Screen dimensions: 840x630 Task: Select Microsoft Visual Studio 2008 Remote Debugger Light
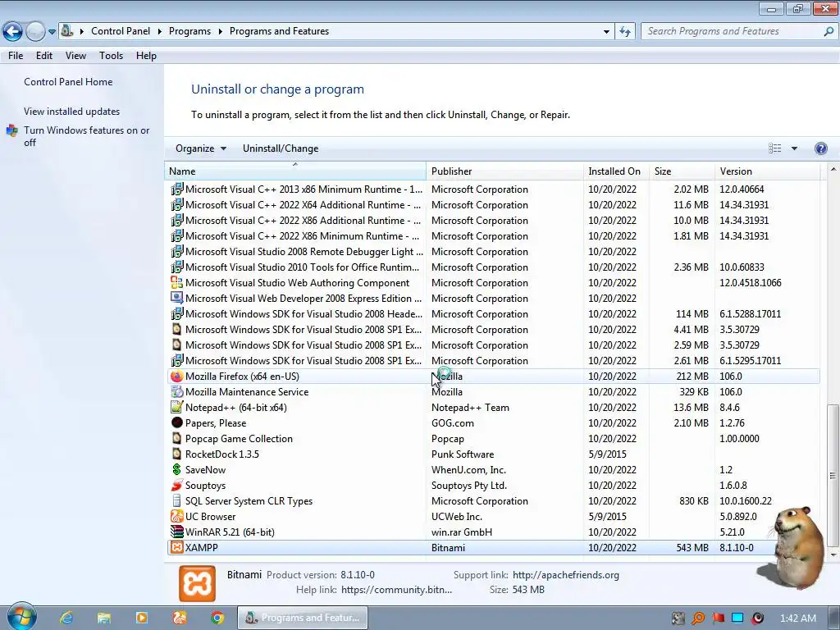click(x=493, y=251)
